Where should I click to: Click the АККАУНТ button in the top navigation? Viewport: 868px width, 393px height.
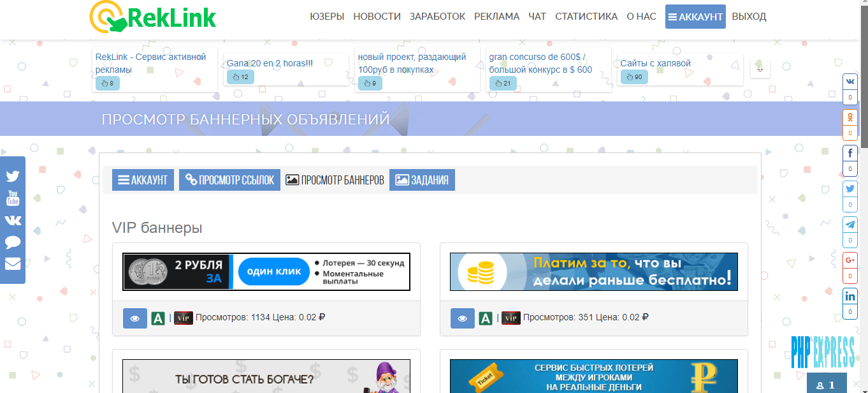pos(695,17)
